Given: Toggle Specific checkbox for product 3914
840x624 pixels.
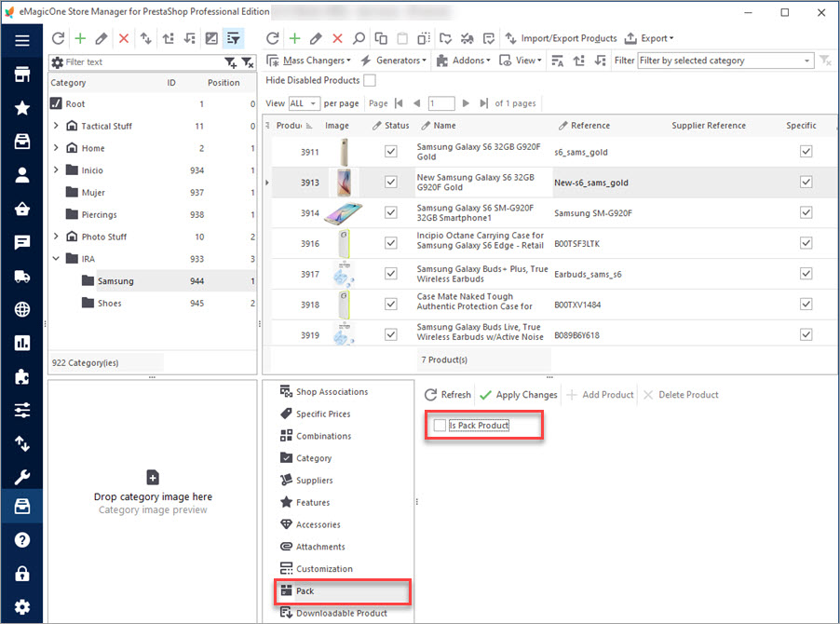Looking at the screenshot, I should [x=806, y=212].
